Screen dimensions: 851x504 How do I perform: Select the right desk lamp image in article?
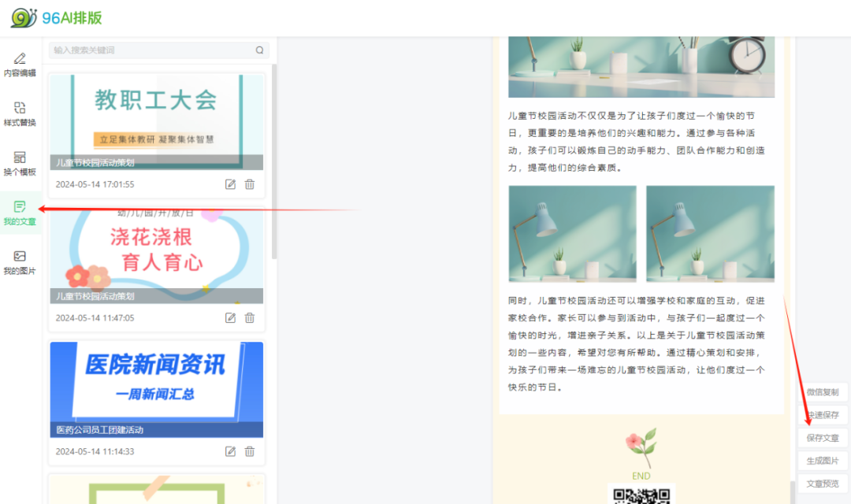coord(711,234)
